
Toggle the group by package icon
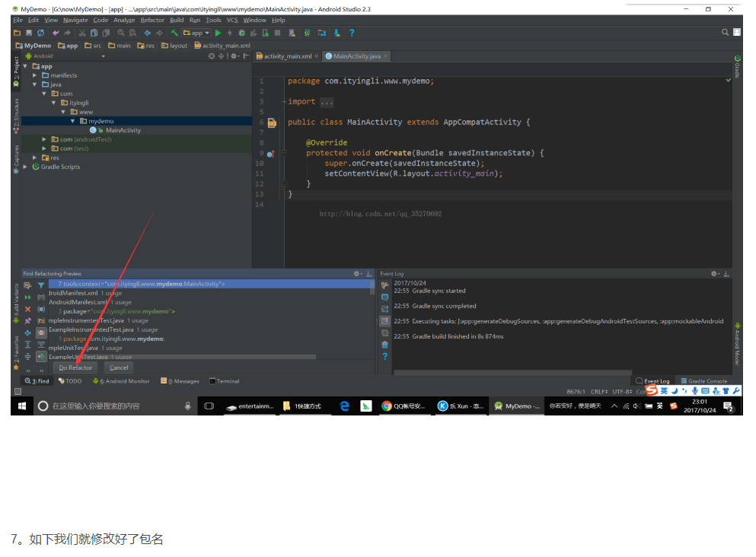tap(41, 321)
